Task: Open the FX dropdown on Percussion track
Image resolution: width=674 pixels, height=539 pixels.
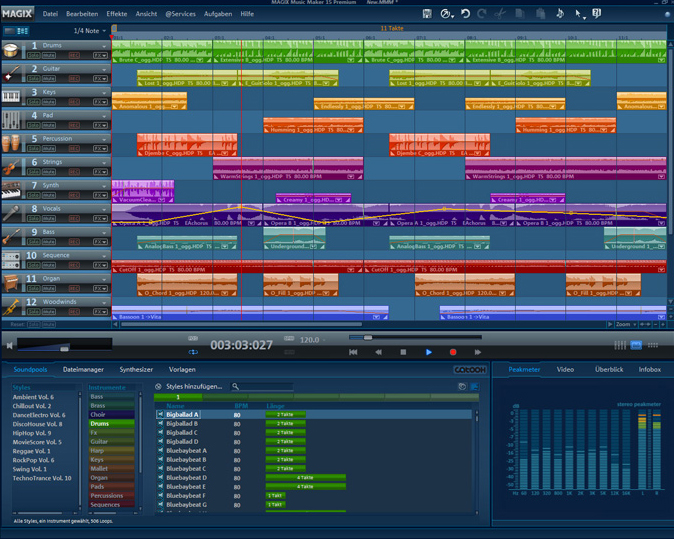Action: 100,149
